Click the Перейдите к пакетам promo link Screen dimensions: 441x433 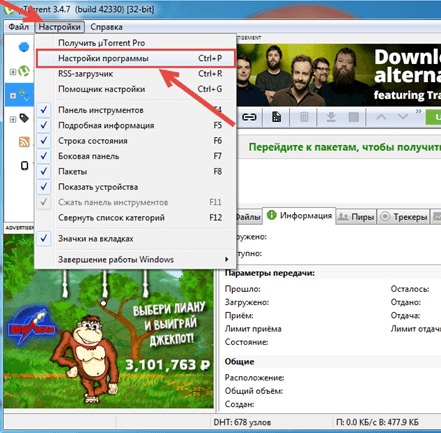345,147
